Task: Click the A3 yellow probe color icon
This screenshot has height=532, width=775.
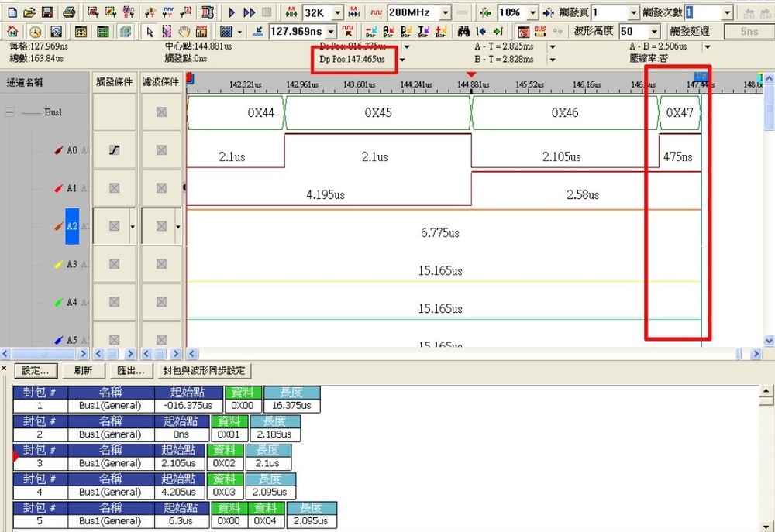Action: pos(59,264)
